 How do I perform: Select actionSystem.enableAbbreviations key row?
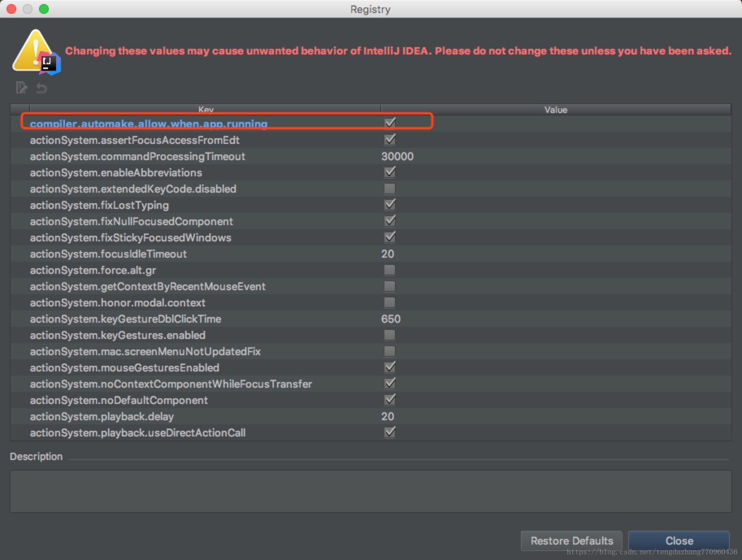(371, 172)
